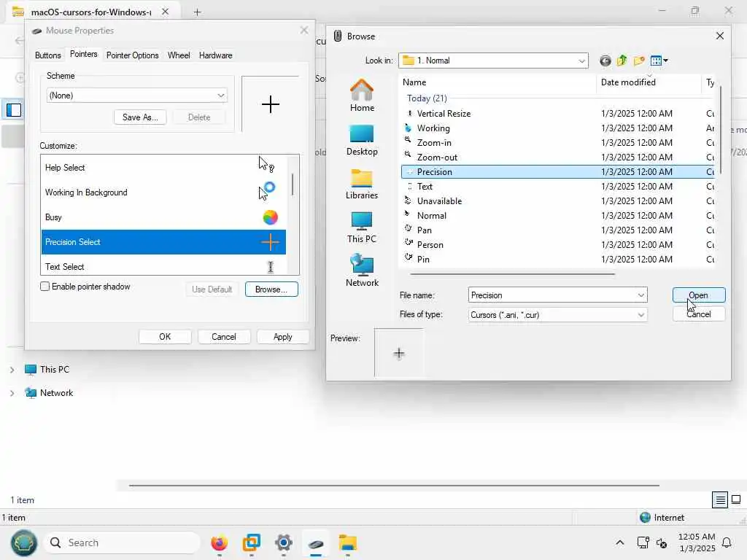Expand Network in the navigation tree

pyautogui.click(x=12, y=393)
